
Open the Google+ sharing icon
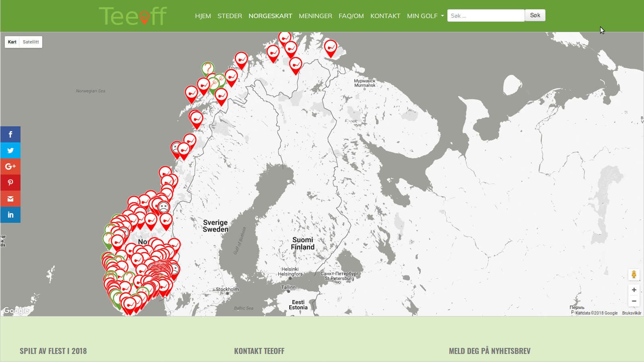pyautogui.click(x=10, y=166)
